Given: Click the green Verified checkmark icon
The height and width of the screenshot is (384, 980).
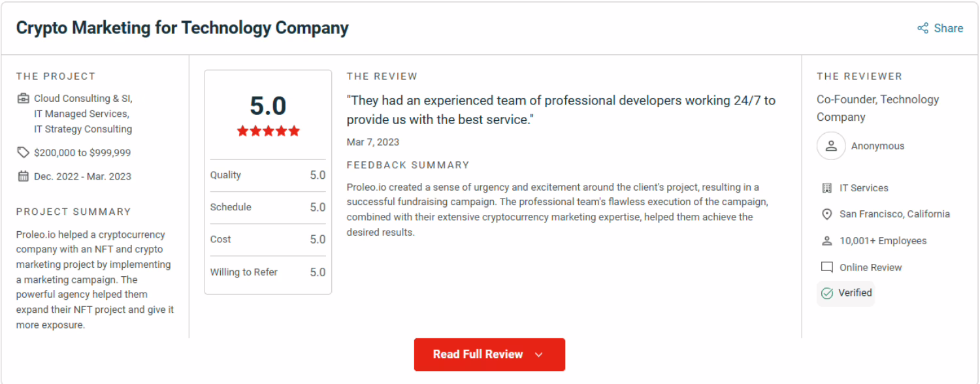Looking at the screenshot, I should [827, 293].
